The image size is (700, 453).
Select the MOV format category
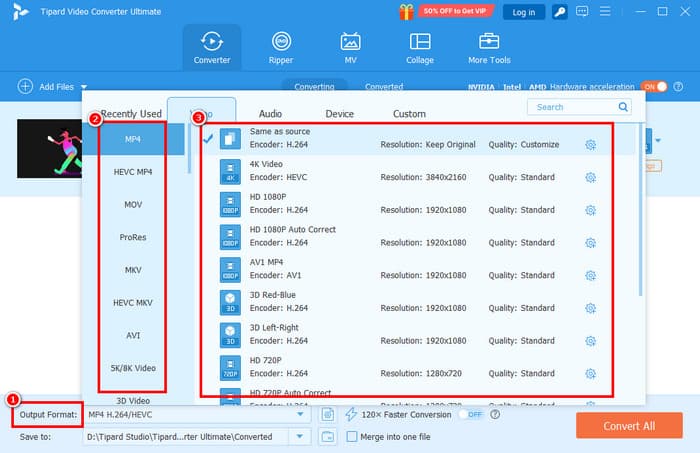[x=133, y=204]
